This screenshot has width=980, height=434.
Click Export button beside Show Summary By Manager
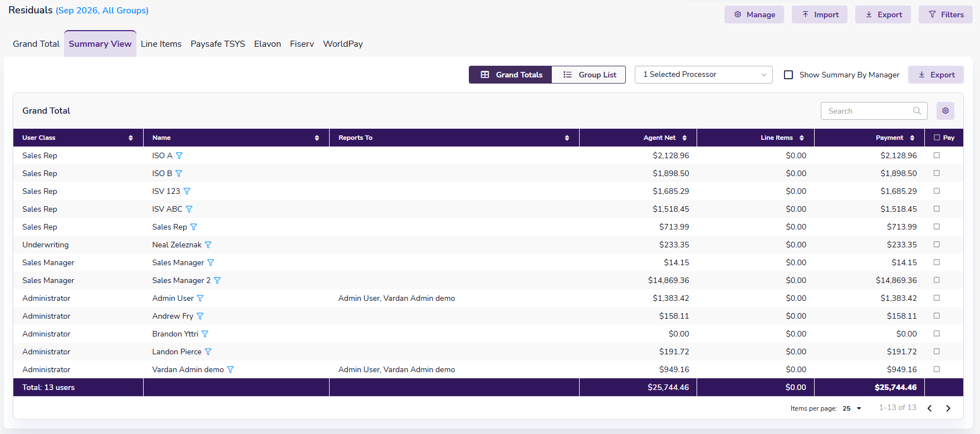click(936, 75)
